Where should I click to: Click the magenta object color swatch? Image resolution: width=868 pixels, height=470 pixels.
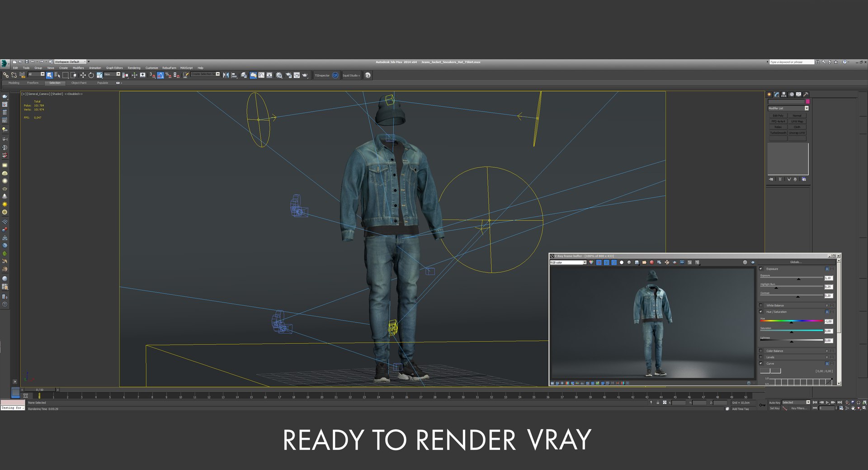[807, 101]
